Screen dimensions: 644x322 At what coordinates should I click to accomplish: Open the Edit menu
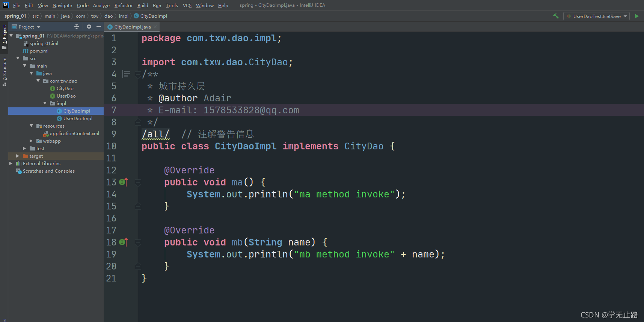pos(29,5)
